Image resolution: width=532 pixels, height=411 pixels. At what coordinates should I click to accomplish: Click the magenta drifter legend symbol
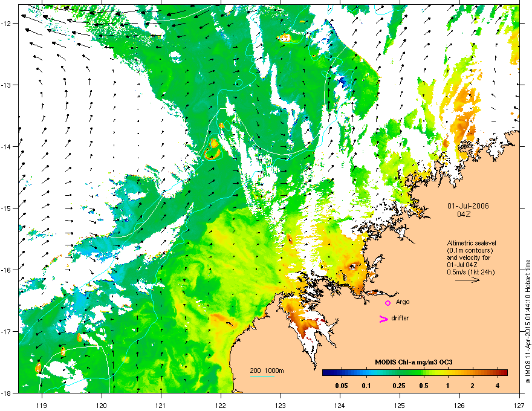tap(383, 319)
